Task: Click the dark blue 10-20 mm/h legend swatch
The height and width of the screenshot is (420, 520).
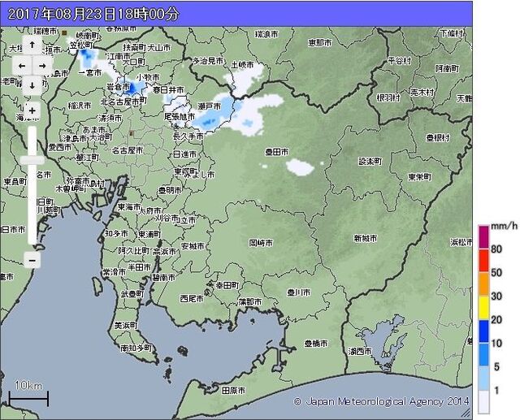Action: [483, 331]
